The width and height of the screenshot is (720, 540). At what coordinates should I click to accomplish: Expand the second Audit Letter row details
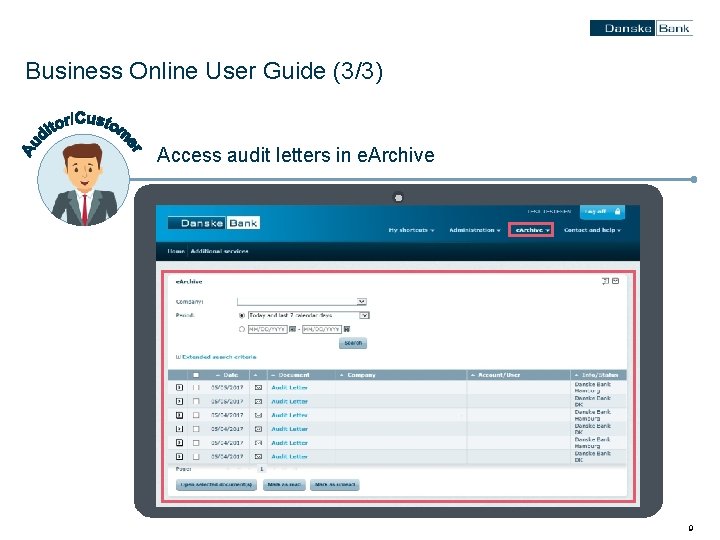pos(180,401)
